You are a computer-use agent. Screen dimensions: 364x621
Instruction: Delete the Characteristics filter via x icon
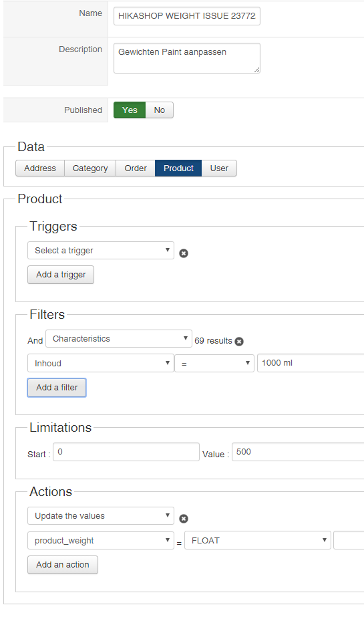[239, 342]
